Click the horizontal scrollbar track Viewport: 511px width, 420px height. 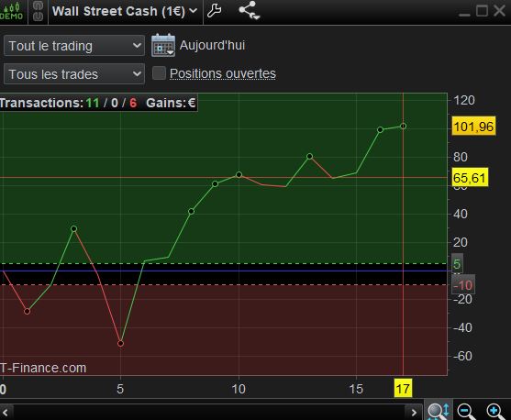(208, 413)
